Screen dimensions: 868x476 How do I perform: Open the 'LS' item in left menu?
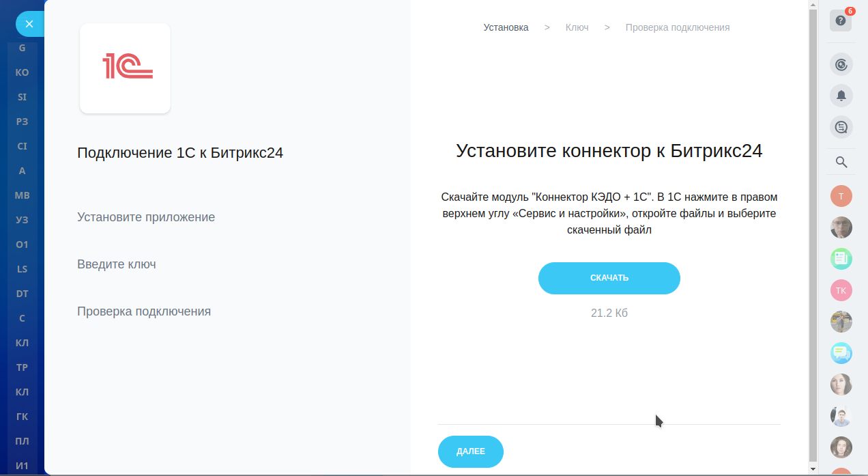[23, 269]
